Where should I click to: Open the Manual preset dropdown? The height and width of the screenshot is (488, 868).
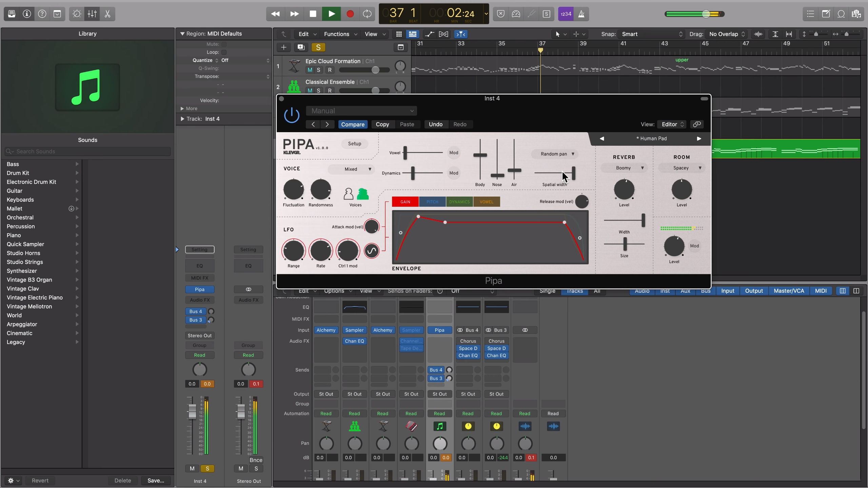(x=361, y=111)
